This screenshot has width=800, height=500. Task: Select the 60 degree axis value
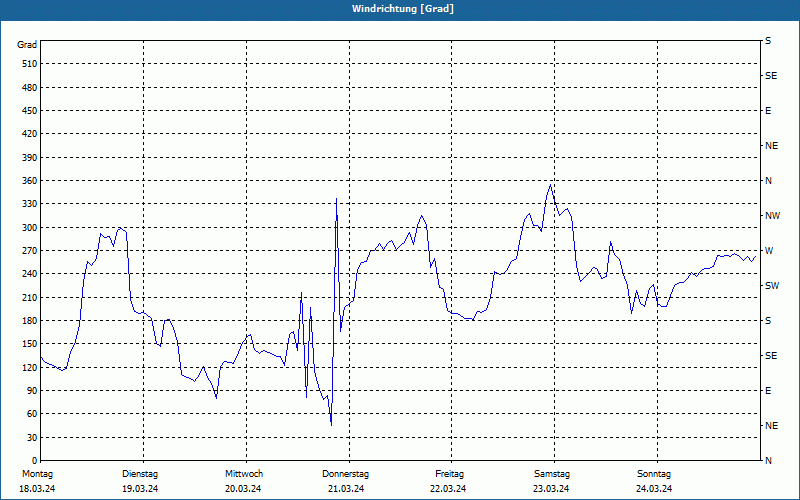(32, 414)
